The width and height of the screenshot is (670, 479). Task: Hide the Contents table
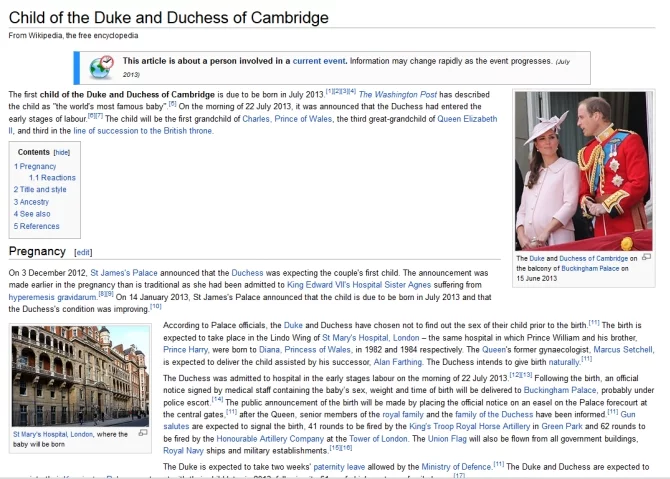tap(61, 152)
